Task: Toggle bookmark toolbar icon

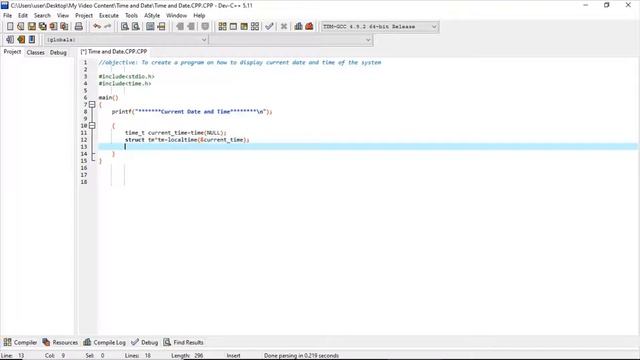Action: [21, 40]
